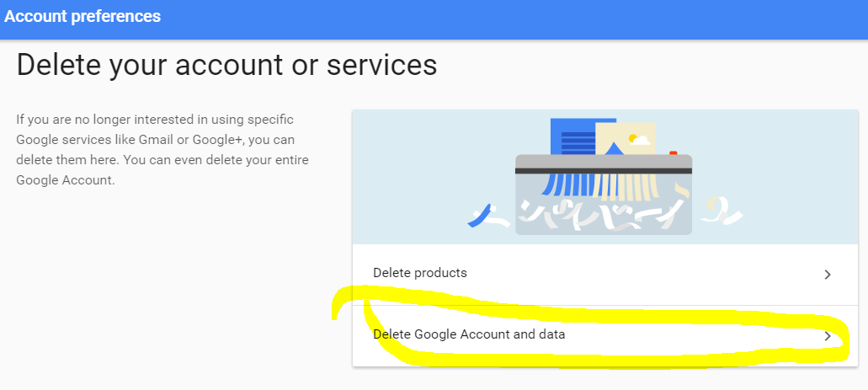Expand the Delete products chevron arrow
Screen dimensions: 868x390
(828, 275)
